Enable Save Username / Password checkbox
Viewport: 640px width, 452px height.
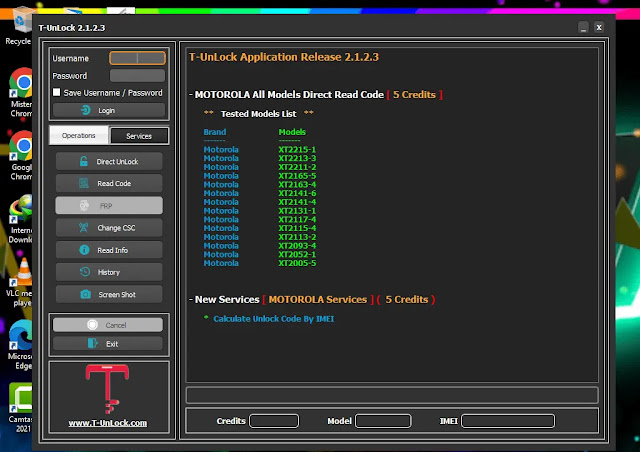tap(56, 92)
